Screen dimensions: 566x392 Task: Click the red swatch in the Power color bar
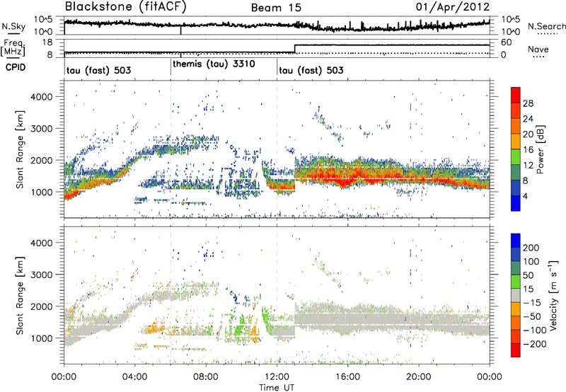pyautogui.click(x=516, y=95)
